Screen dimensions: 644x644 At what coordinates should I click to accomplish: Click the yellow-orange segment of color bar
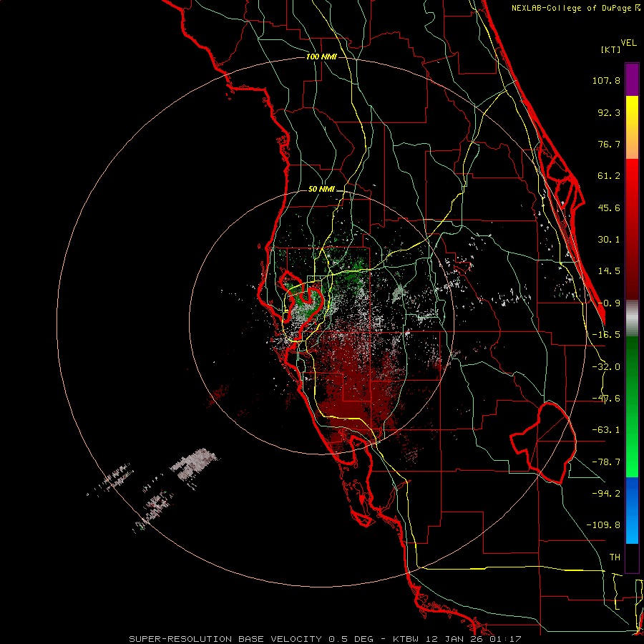tap(632, 127)
